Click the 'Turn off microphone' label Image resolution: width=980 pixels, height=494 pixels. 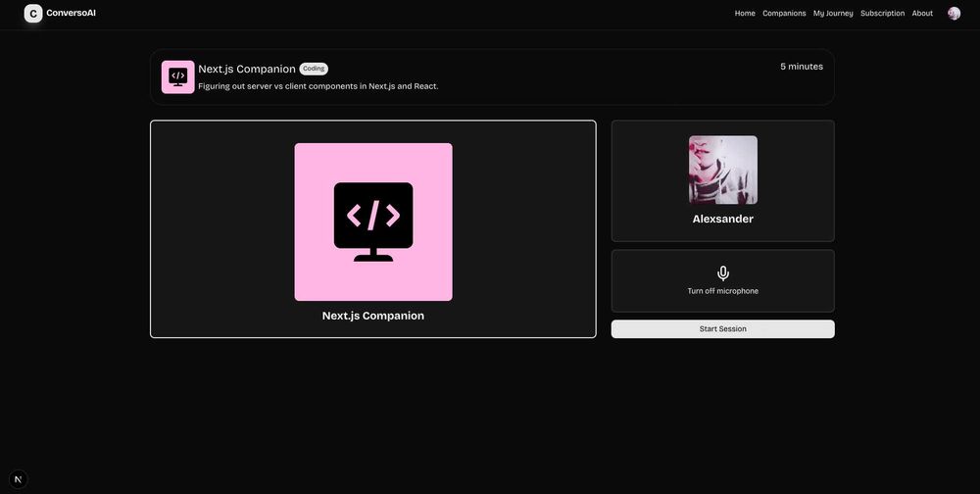[723, 291]
